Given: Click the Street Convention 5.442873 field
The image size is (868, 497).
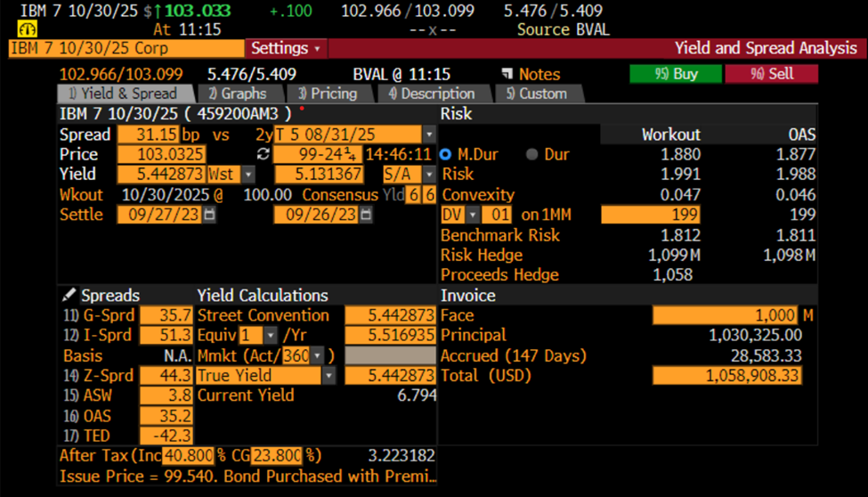Looking at the screenshot, I should tap(390, 315).
